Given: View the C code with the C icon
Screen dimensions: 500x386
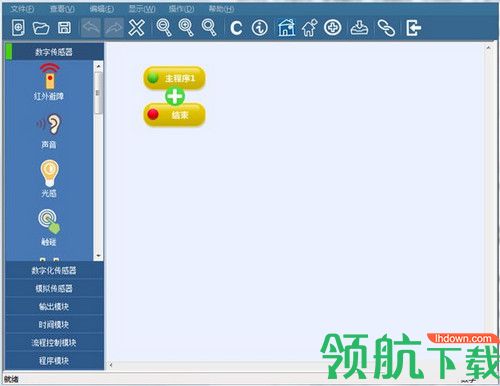Looking at the screenshot, I should 236,28.
